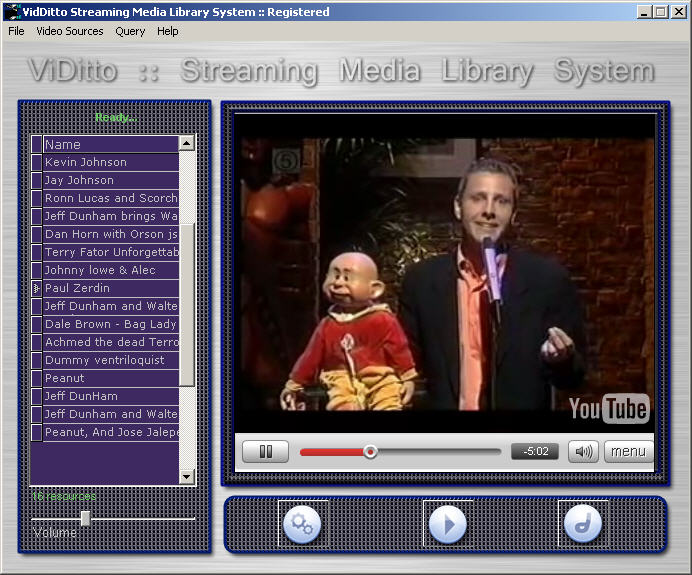Click the gears settings round button

click(302, 524)
